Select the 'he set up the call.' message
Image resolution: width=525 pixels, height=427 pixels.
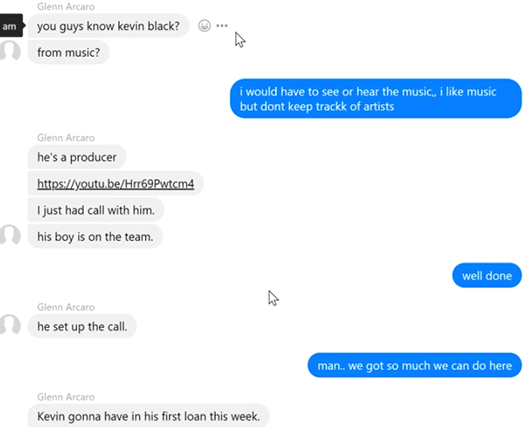(x=82, y=326)
